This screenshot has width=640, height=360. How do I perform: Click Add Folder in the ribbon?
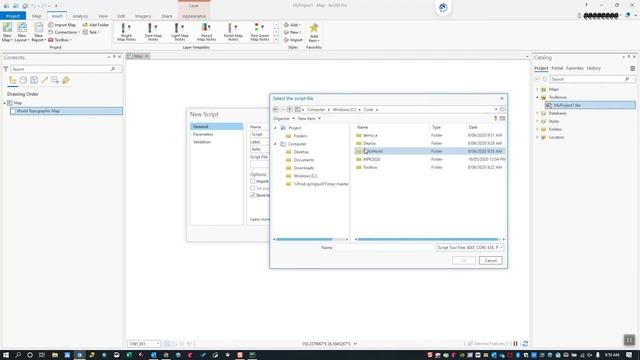[x=96, y=25]
